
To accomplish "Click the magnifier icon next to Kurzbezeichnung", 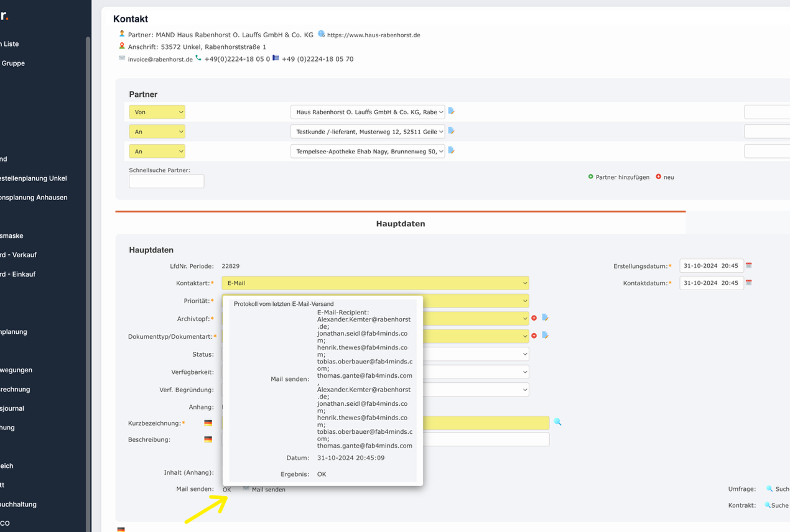I will tap(557, 422).
